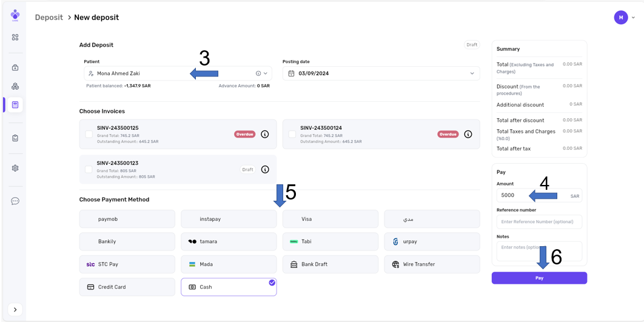Open the user profile avatar menu
The width and height of the screenshot is (644, 322).
pyautogui.click(x=620, y=18)
